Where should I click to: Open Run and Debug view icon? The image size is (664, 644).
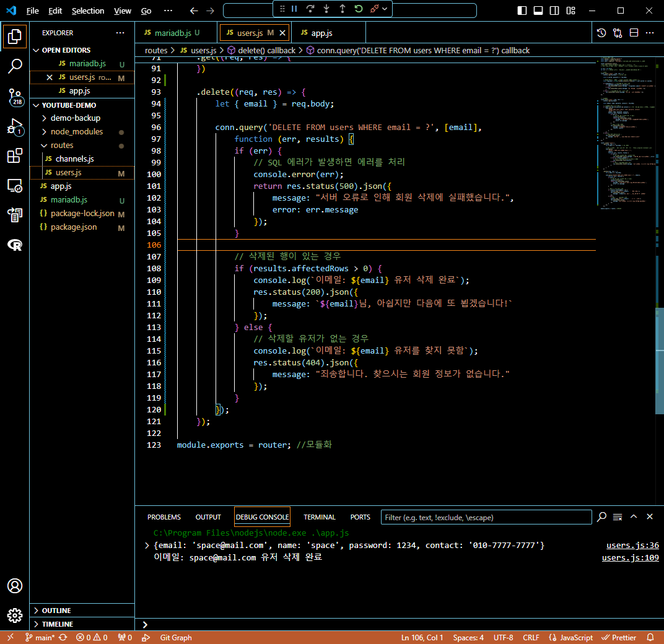coord(15,126)
